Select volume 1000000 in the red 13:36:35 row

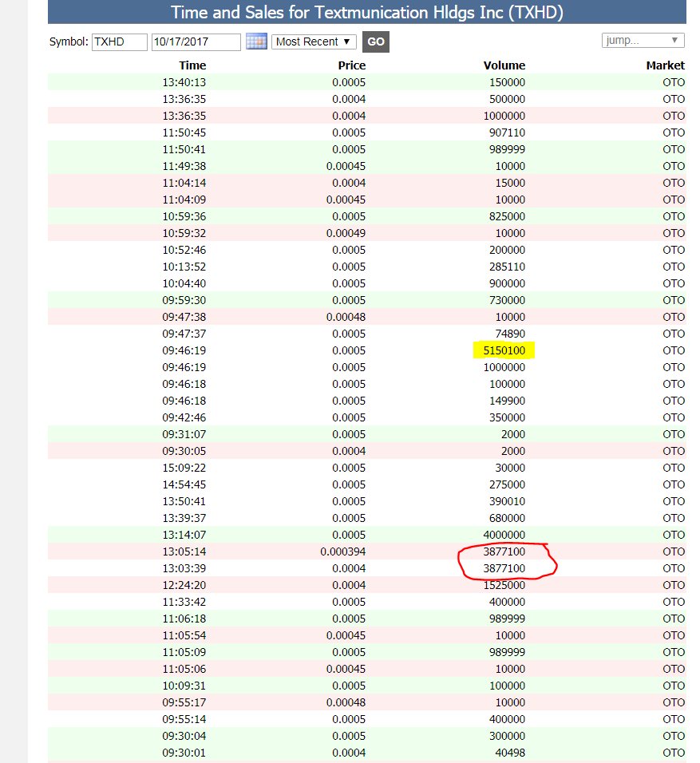(x=504, y=116)
